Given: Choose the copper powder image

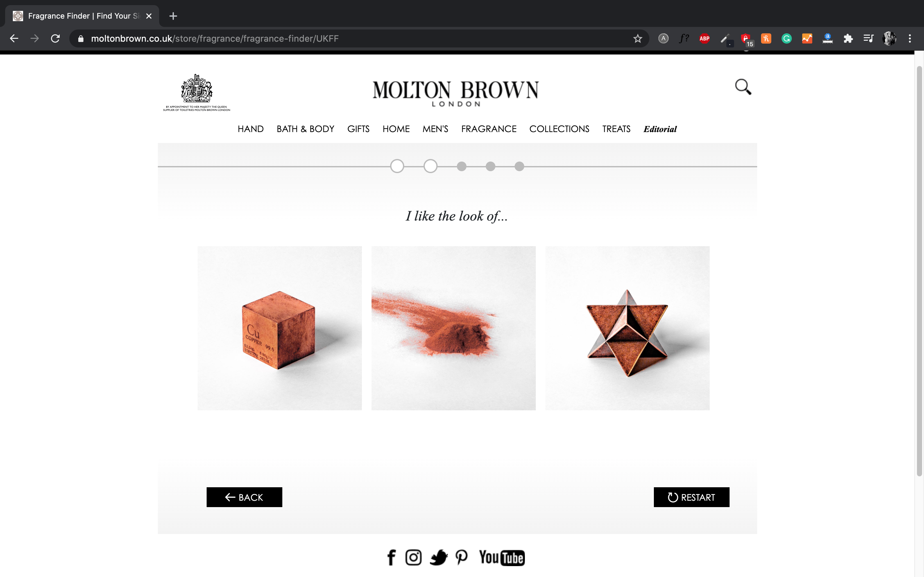Looking at the screenshot, I should [453, 328].
